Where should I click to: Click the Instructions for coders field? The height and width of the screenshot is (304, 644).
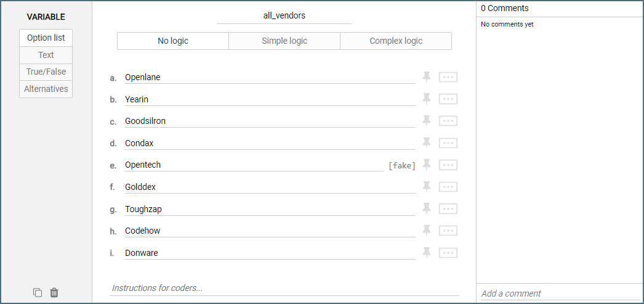click(284, 288)
